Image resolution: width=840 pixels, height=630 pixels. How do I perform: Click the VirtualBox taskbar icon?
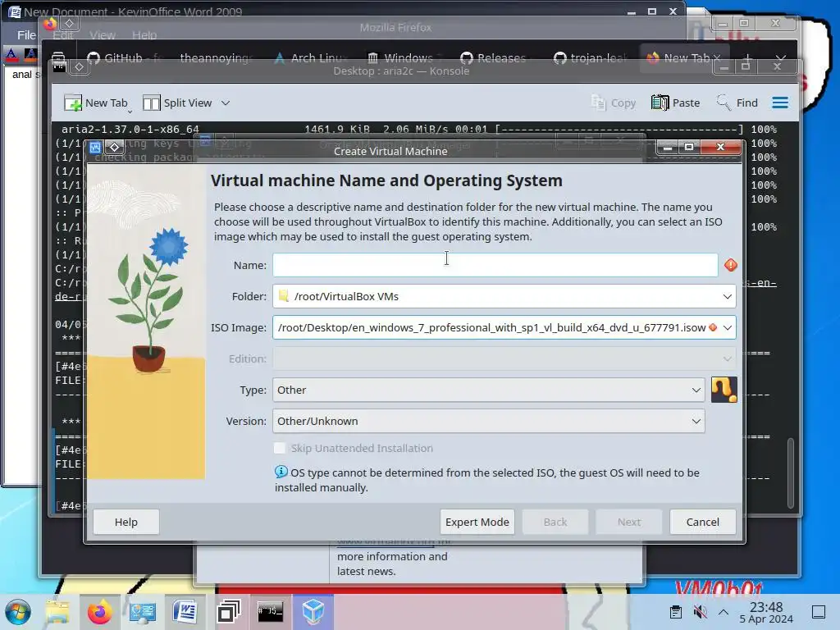click(313, 612)
